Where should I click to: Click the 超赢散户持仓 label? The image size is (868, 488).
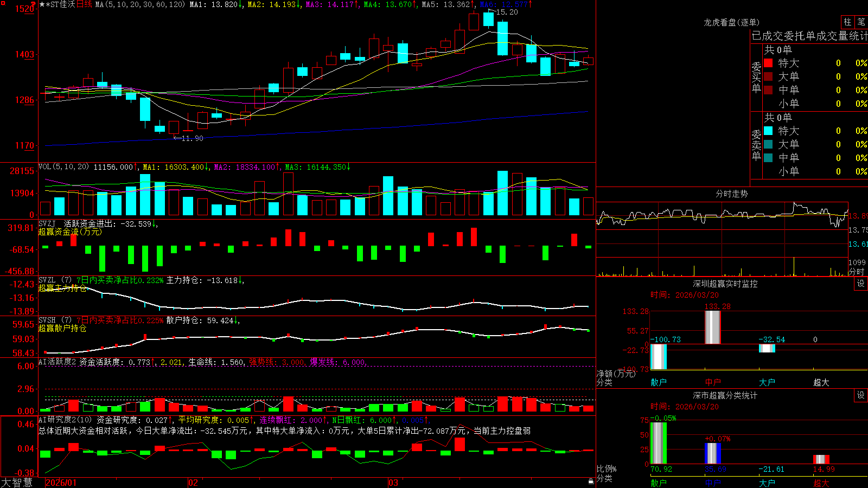[x=62, y=328]
